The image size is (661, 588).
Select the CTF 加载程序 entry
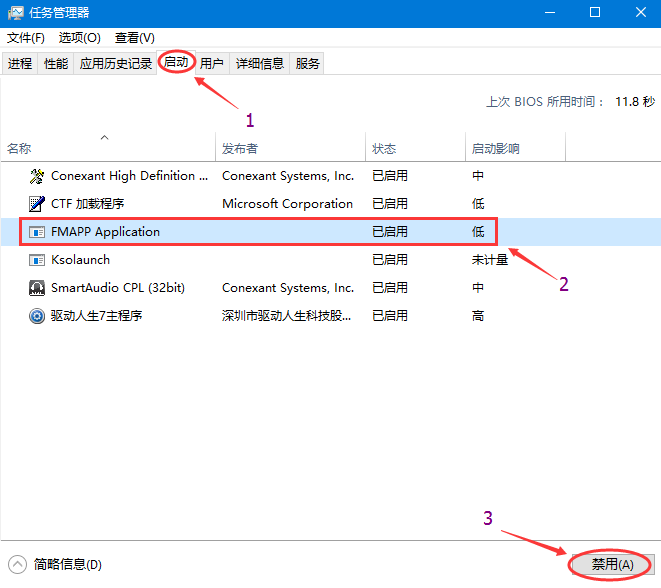point(88,204)
